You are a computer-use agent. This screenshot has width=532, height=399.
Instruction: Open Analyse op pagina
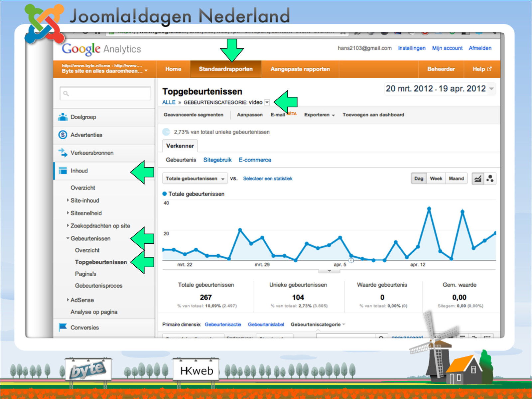tap(94, 312)
